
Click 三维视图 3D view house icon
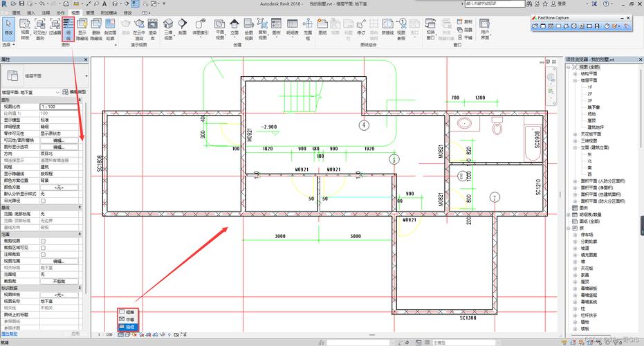[168, 29]
